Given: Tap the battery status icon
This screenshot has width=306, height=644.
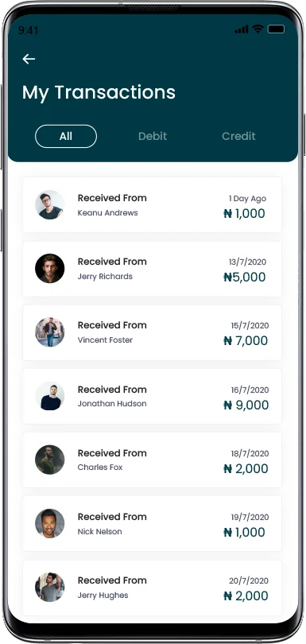Looking at the screenshot, I should [x=276, y=29].
